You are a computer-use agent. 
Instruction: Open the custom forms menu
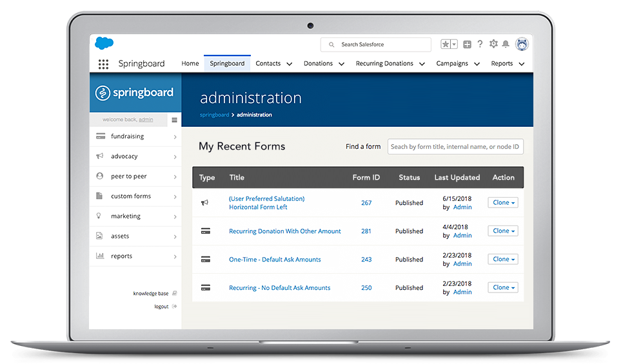point(135,196)
